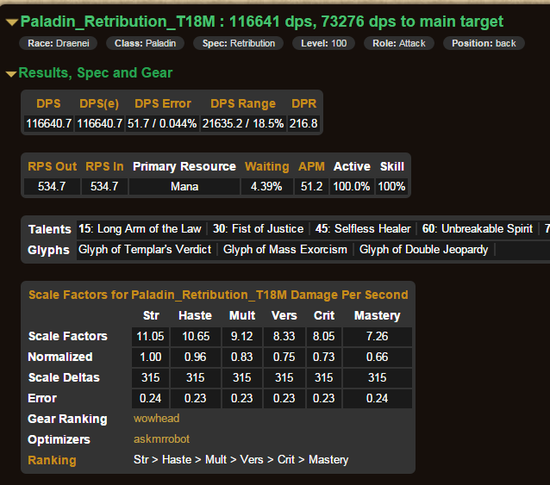This screenshot has height=485, width=550.
Task: Click the Glyphs row label
Action: (x=48, y=250)
